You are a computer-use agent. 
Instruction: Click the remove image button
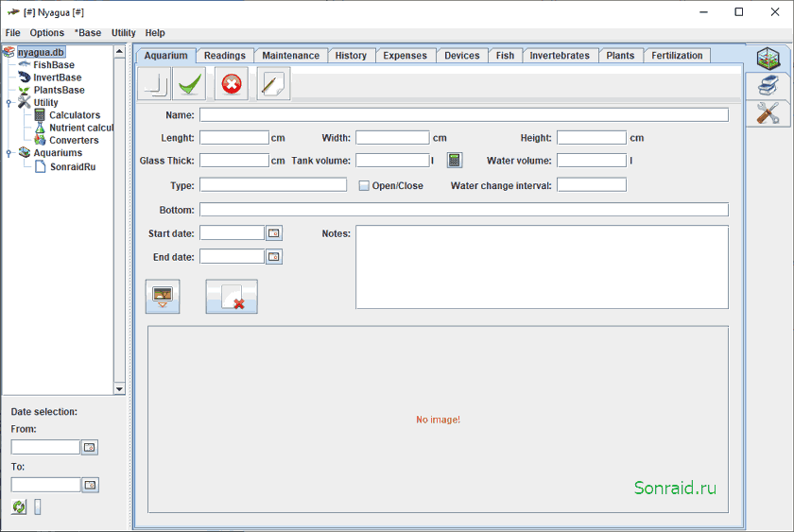coord(232,297)
